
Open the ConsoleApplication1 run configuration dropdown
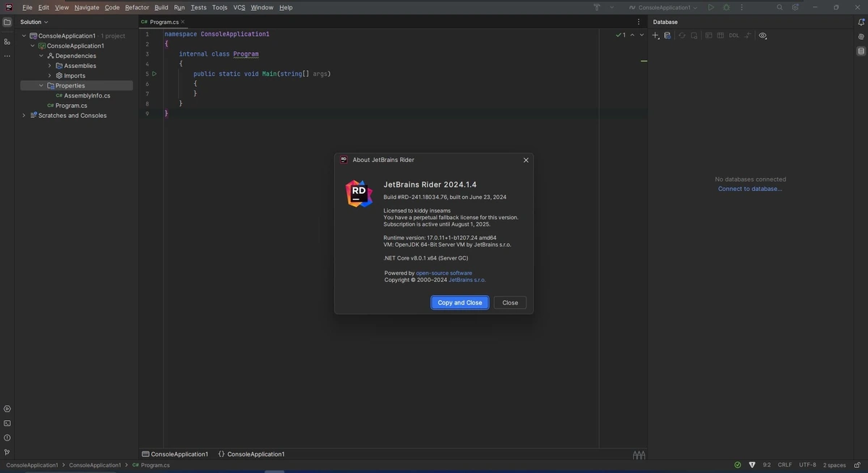tap(663, 7)
